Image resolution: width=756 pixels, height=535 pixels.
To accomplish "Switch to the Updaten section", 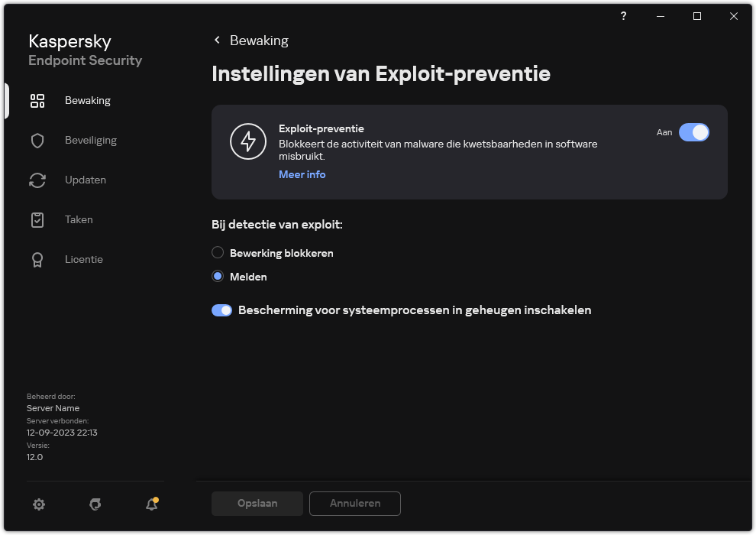I will [x=85, y=180].
